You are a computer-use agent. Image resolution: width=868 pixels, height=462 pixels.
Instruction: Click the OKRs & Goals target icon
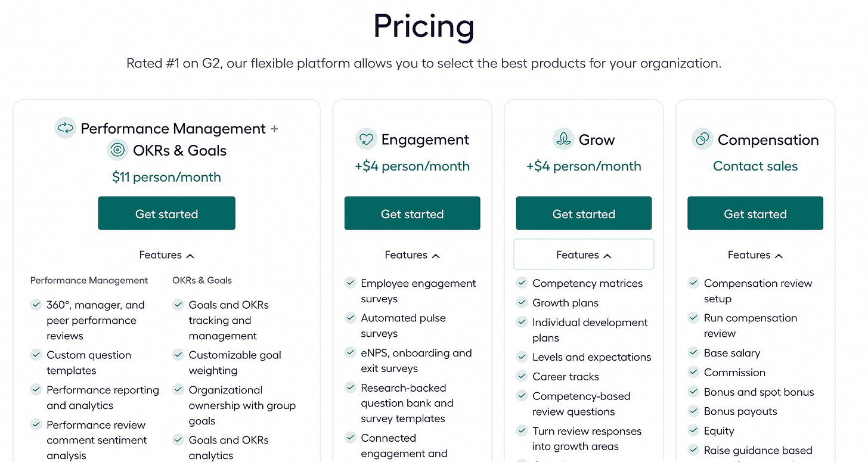pos(117,150)
